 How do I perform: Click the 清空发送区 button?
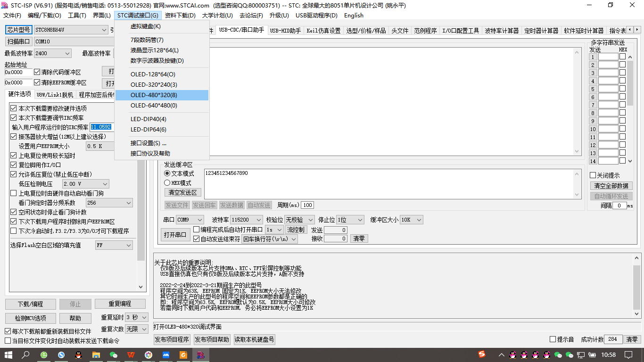(x=183, y=192)
